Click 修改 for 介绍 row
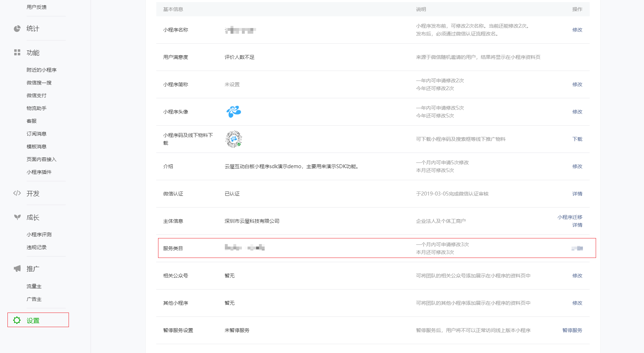Screen dimensions: 644x353 [577, 166]
